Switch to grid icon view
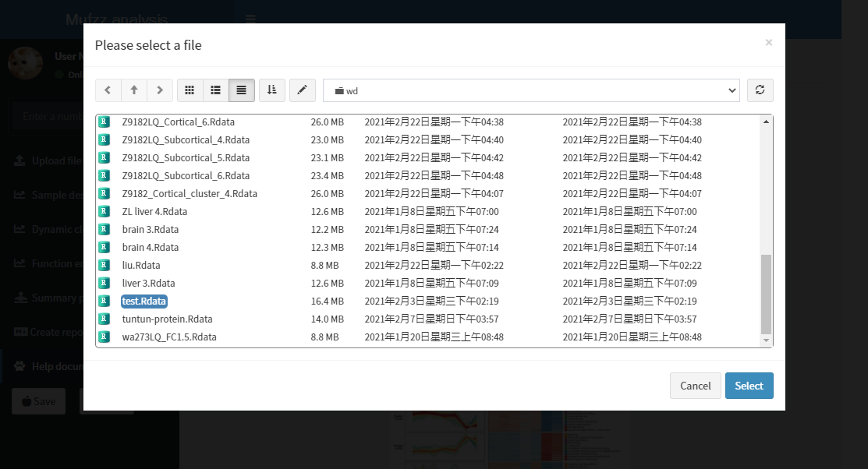Screen dimensions: 868x469 190,90
